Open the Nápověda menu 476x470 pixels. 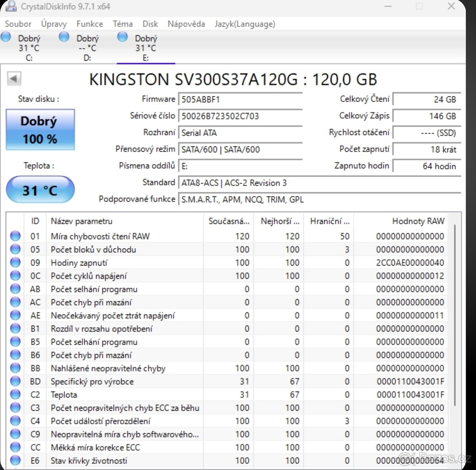pos(186,24)
